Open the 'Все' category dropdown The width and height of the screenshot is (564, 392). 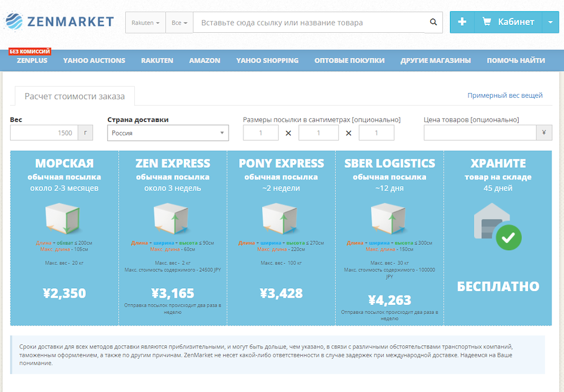(x=179, y=23)
